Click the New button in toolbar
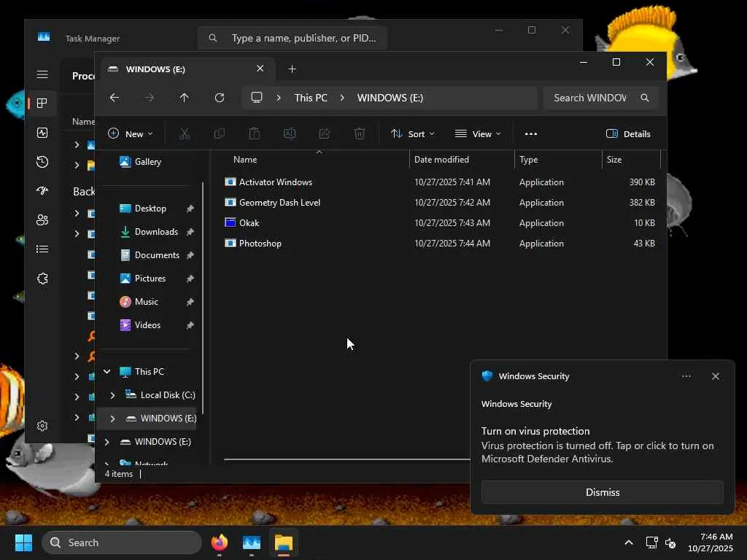 [x=130, y=134]
